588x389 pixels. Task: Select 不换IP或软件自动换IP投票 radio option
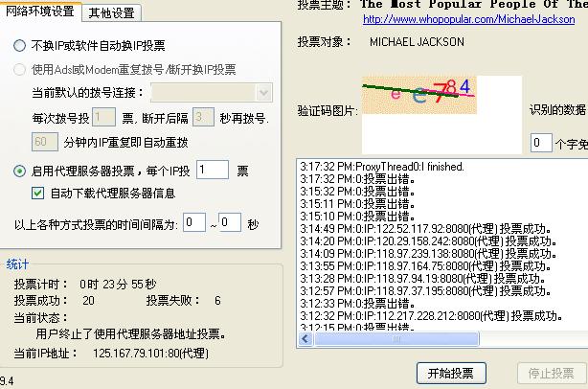coord(20,46)
